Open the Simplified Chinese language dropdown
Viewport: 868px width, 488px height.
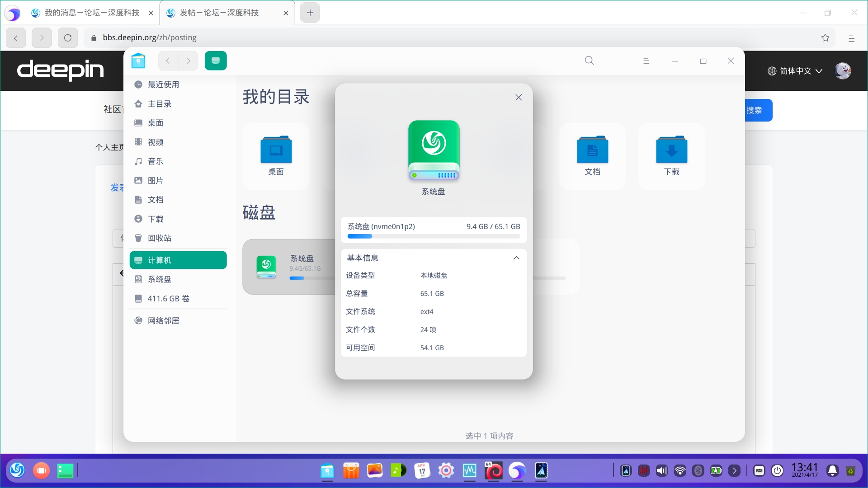click(x=795, y=71)
